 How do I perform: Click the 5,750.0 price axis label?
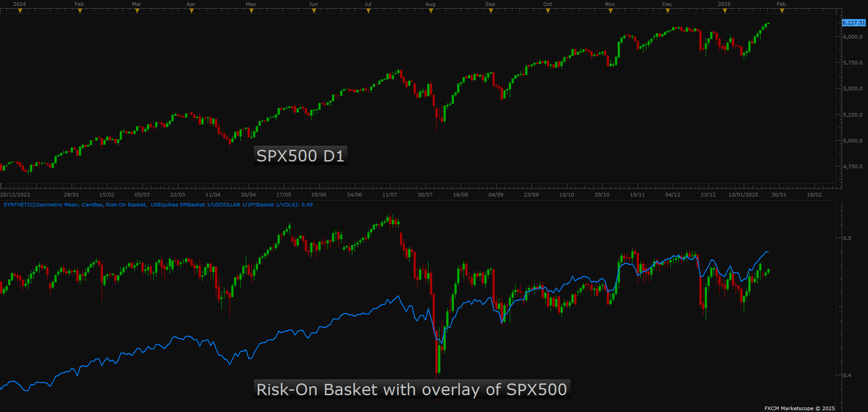pyautogui.click(x=853, y=63)
